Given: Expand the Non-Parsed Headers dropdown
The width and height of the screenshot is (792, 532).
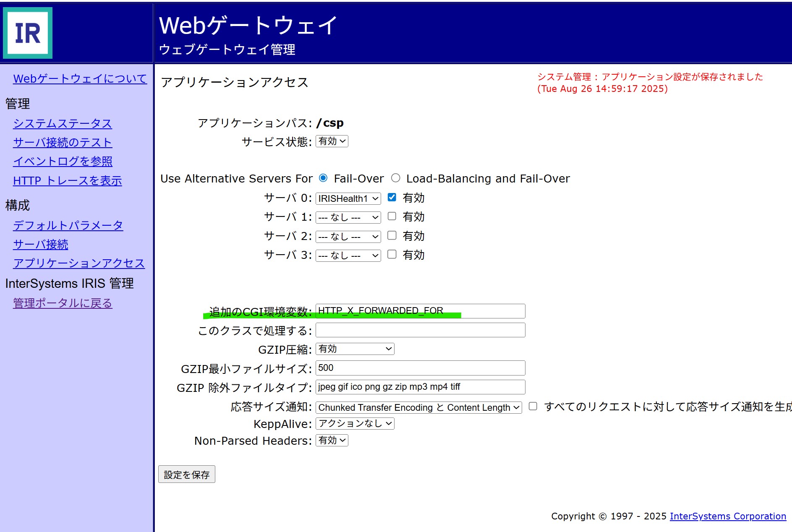Looking at the screenshot, I should (332, 441).
